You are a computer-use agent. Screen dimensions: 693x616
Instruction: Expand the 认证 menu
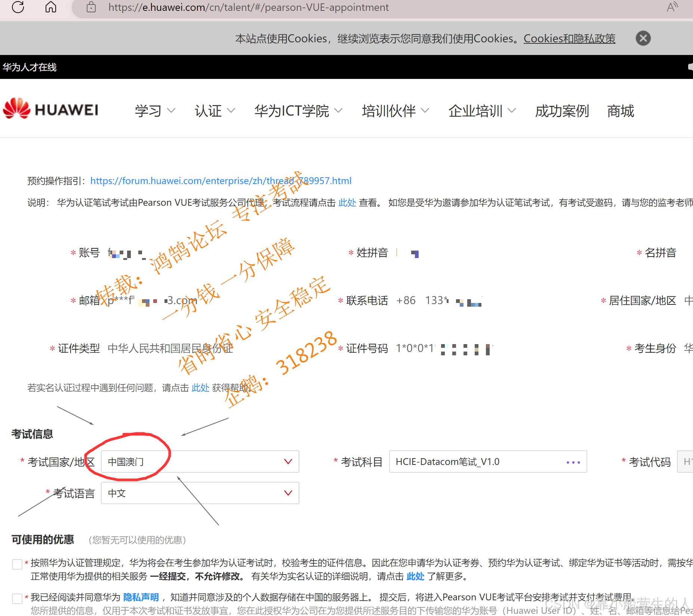(215, 111)
